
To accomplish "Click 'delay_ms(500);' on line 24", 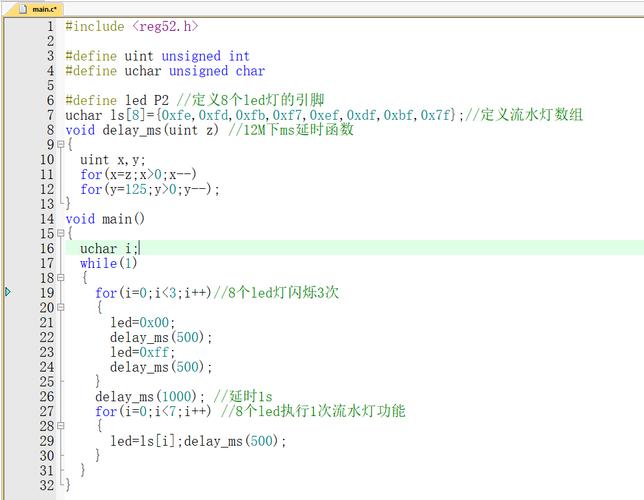I will (161, 367).
